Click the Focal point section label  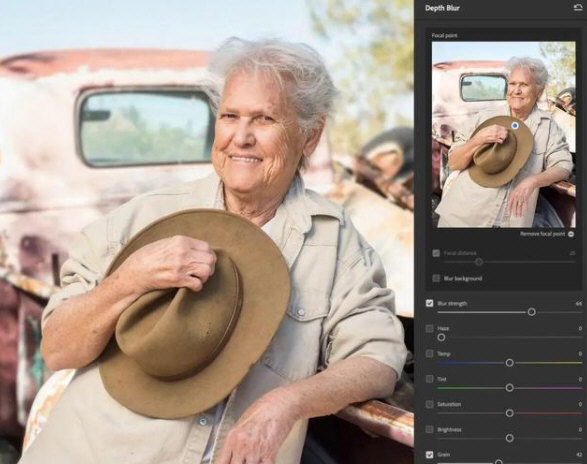click(x=444, y=35)
